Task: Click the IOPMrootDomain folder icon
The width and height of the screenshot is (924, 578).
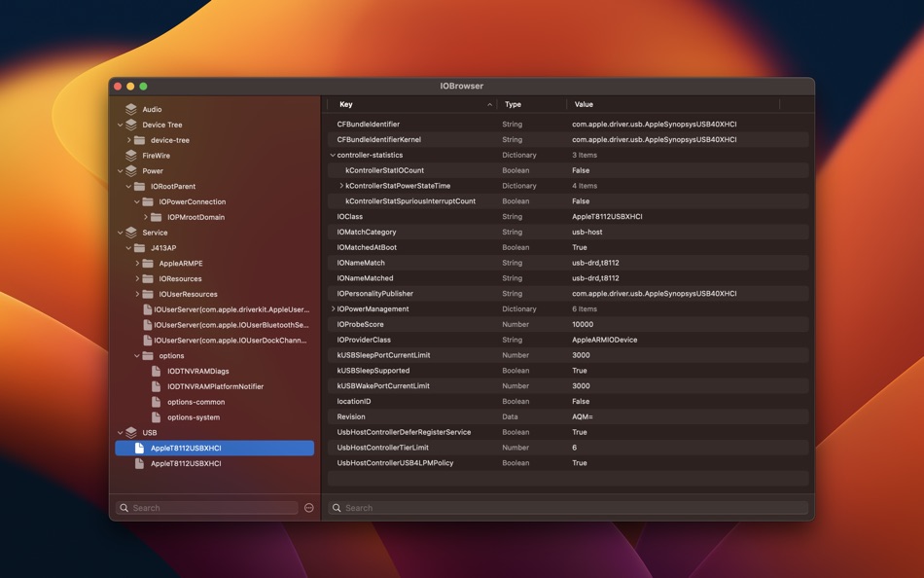Action: coord(157,216)
